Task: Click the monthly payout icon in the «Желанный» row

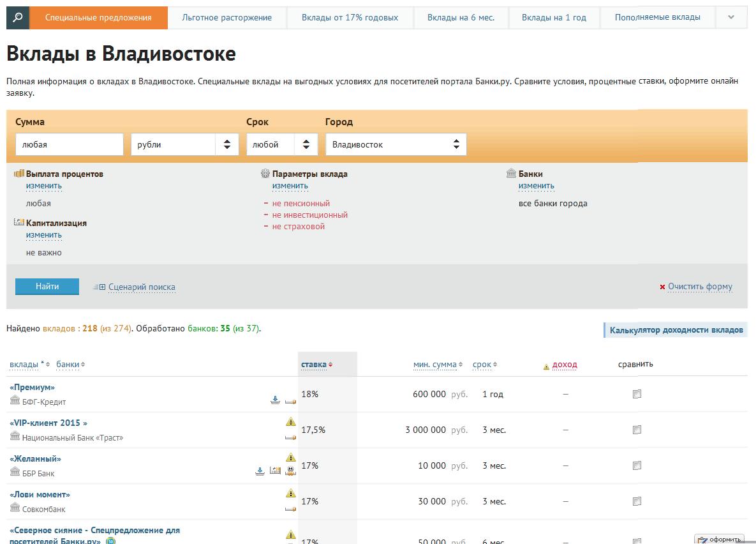Action: (290, 471)
